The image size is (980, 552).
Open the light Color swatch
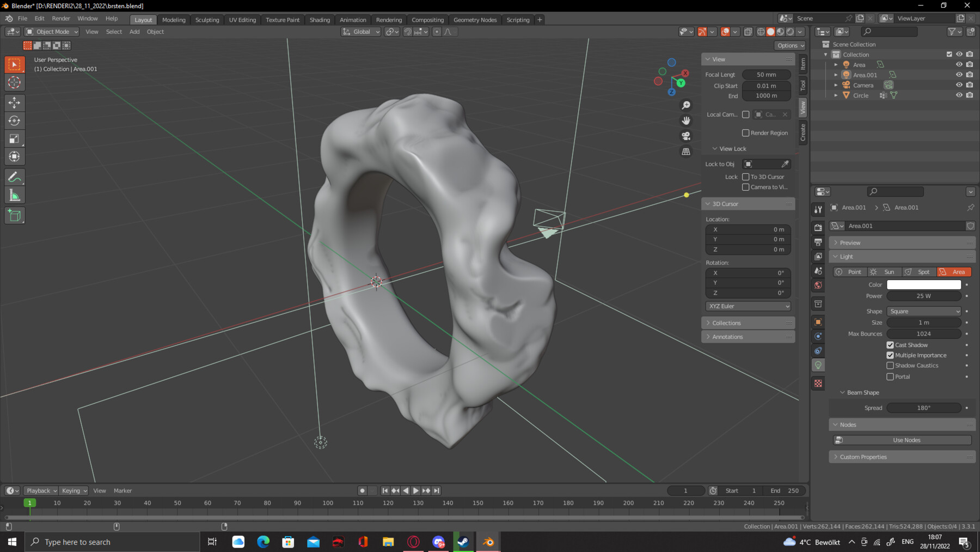923,284
